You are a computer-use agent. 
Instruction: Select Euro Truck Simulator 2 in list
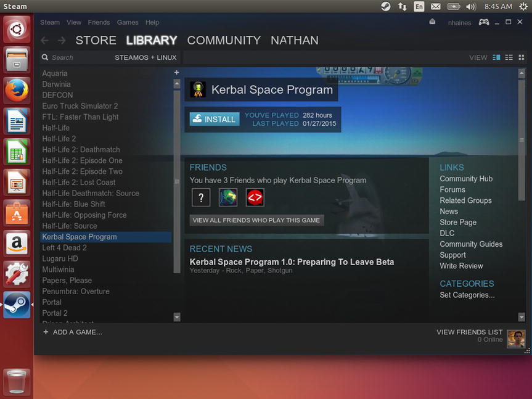click(106, 106)
